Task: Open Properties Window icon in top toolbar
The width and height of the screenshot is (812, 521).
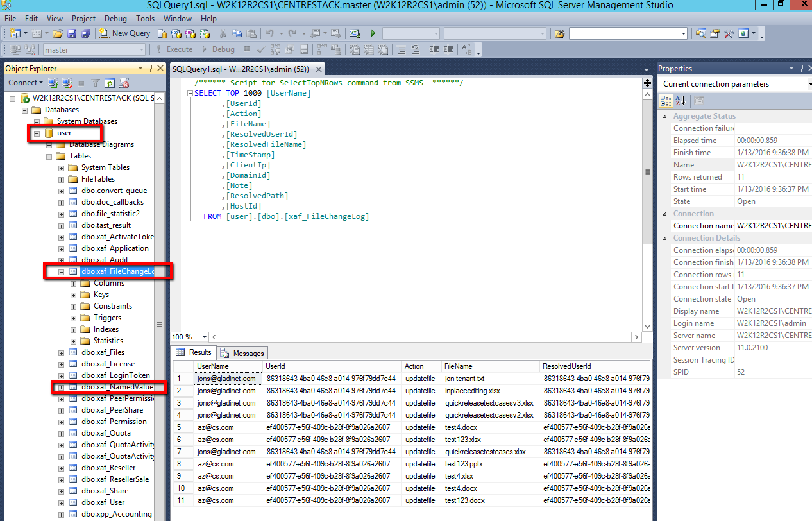Action: 715,33
